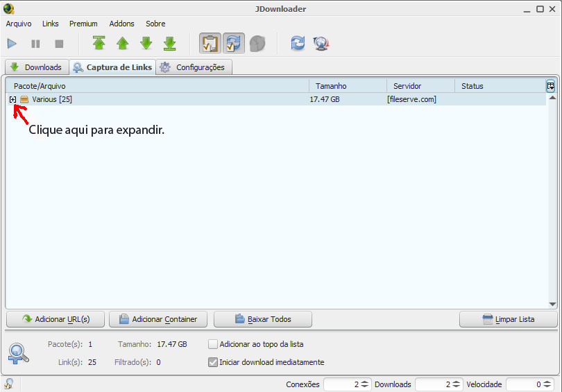The image size is (562, 392).
Task: Move selected item down one position
Action: (x=146, y=43)
